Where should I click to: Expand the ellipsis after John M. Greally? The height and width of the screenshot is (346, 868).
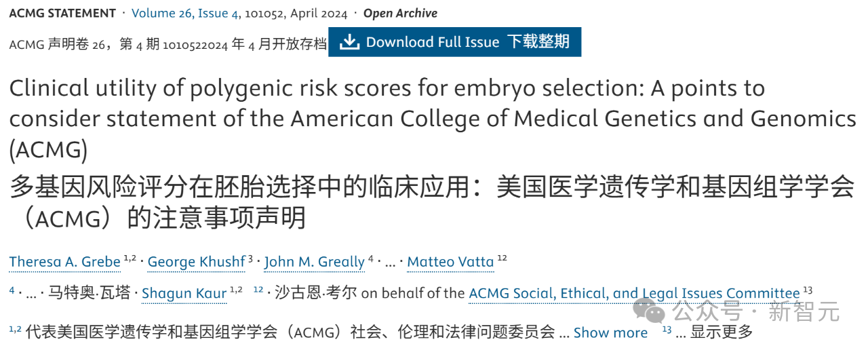tap(389, 262)
